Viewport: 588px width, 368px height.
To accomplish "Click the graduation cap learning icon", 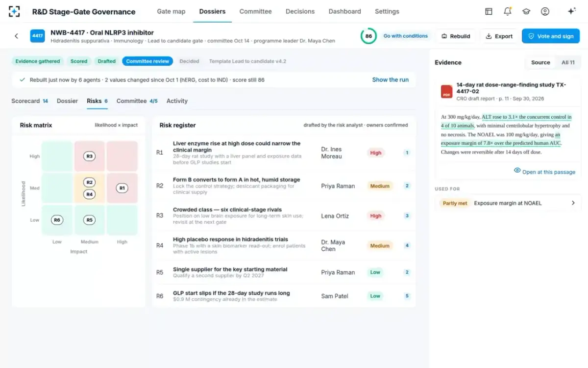I will [526, 11].
